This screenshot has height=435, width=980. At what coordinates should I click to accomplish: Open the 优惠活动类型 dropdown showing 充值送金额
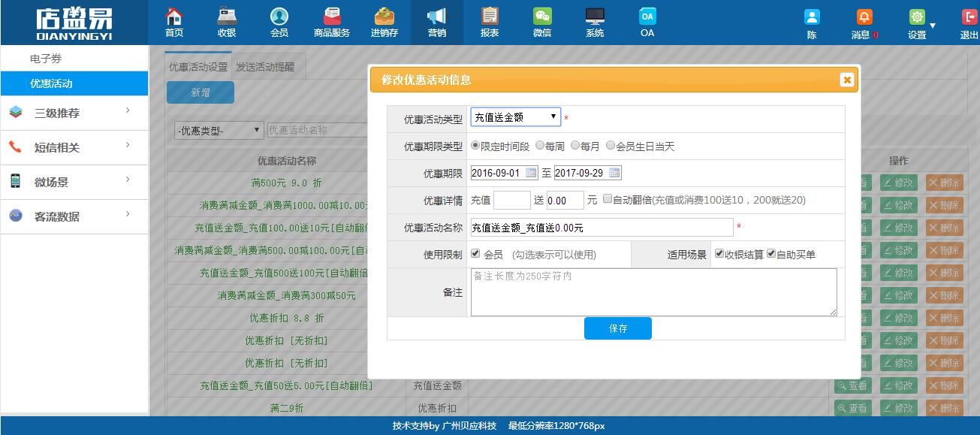[x=516, y=117]
